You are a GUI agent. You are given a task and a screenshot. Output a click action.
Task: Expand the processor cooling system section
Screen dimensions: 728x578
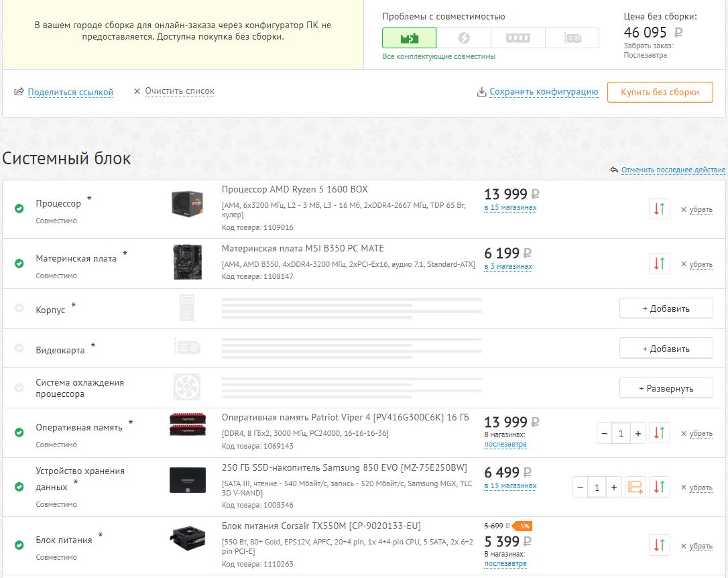click(x=666, y=389)
